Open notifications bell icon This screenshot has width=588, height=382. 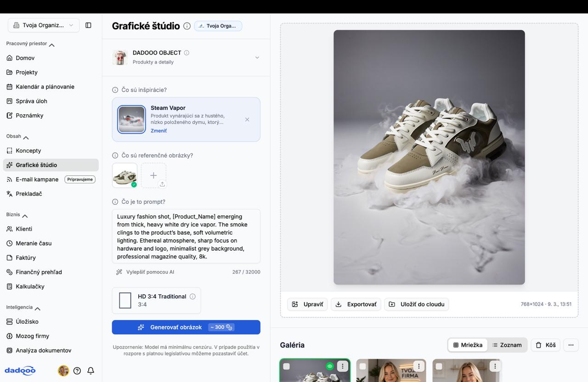click(x=91, y=371)
